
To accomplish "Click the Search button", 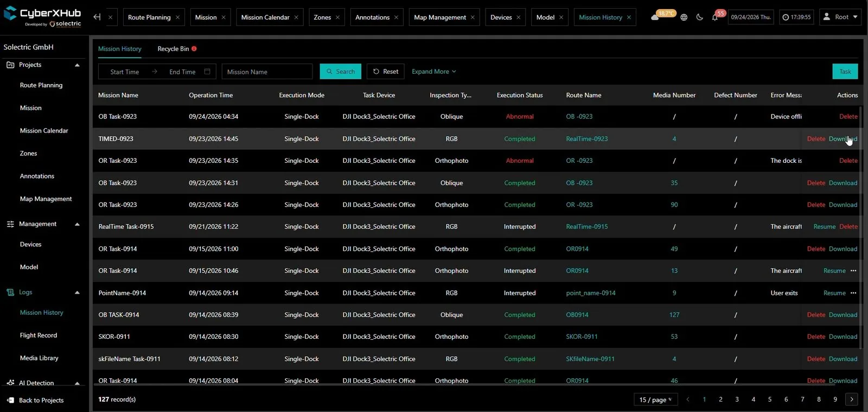I will (340, 72).
